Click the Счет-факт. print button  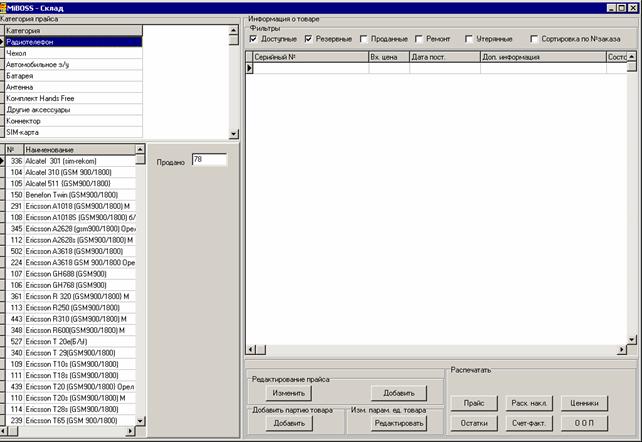click(x=529, y=423)
